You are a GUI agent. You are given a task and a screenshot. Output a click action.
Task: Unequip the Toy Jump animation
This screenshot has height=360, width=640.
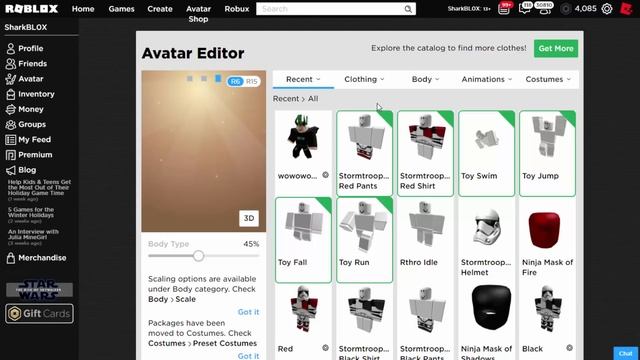547,153
